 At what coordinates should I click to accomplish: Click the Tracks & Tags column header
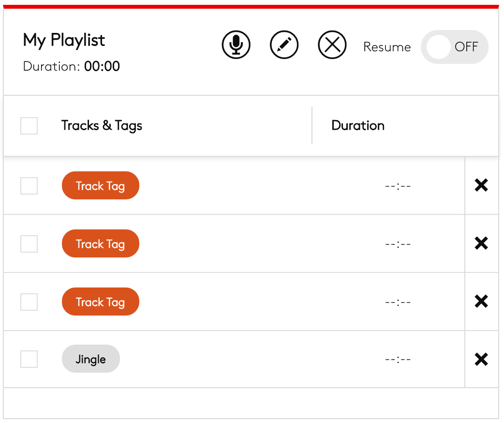click(x=102, y=126)
